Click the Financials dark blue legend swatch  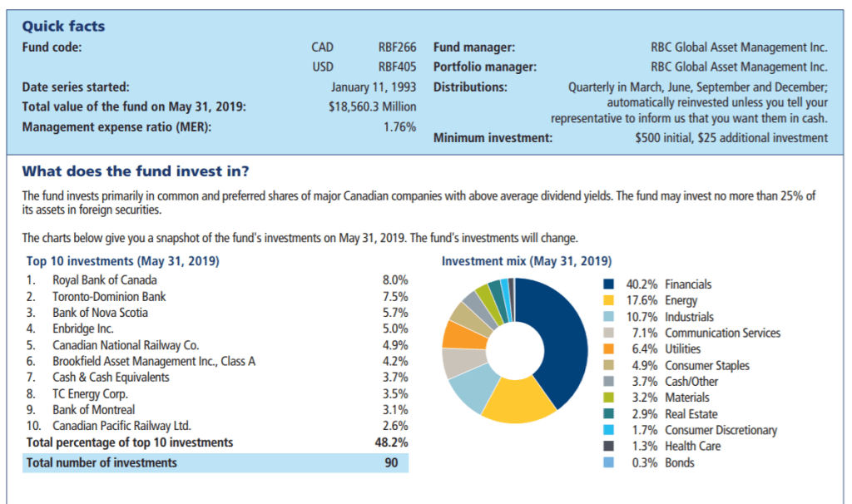(x=610, y=284)
